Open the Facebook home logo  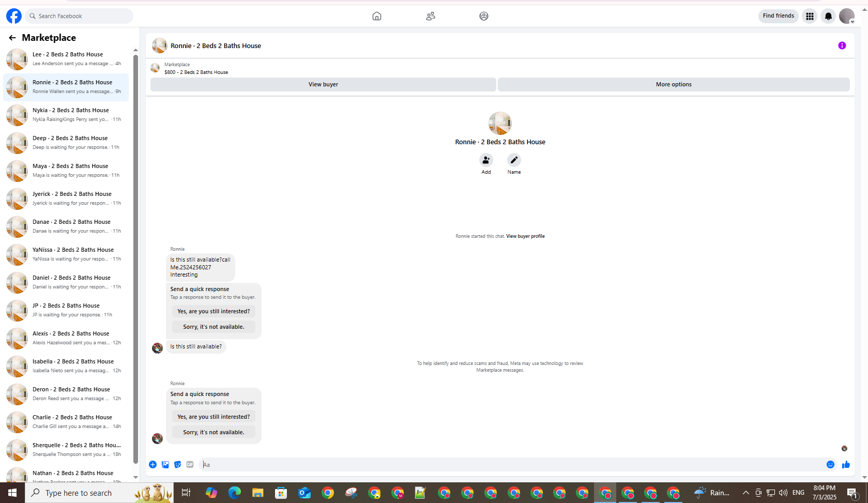(14, 16)
